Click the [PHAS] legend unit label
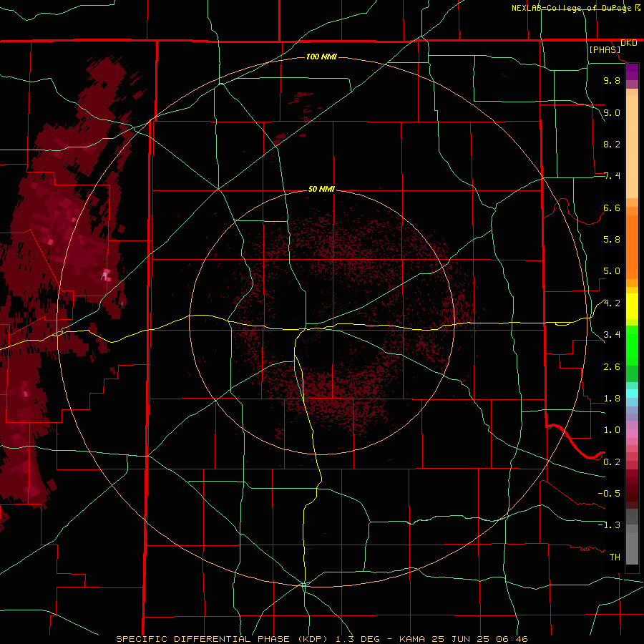 coord(605,49)
